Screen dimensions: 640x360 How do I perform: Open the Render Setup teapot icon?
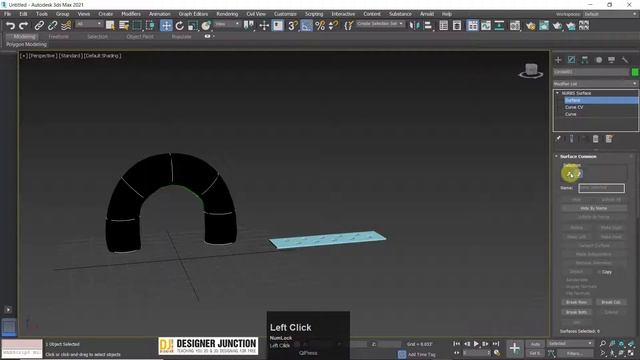[x=531, y=26]
